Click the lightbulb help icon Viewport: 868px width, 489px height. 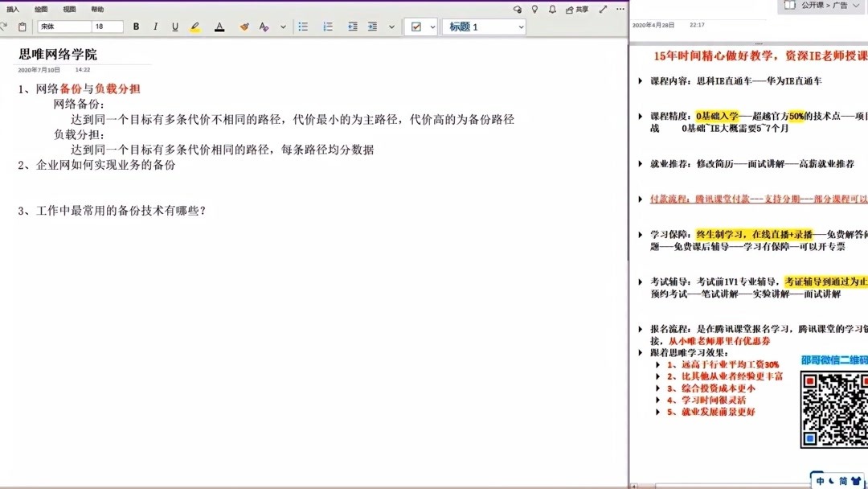[x=535, y=8]
